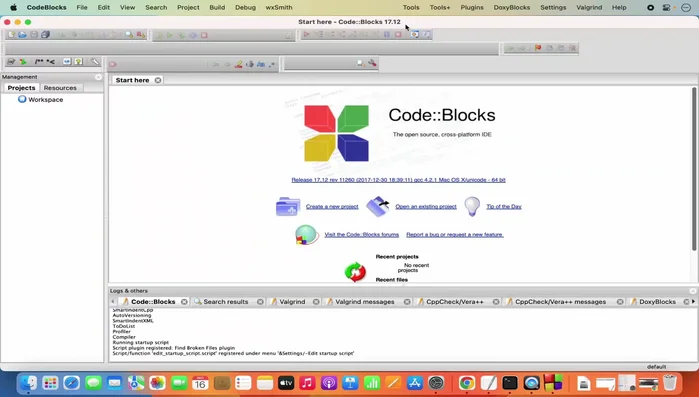Click the red Abort build icon

click(x=204, y=35)
